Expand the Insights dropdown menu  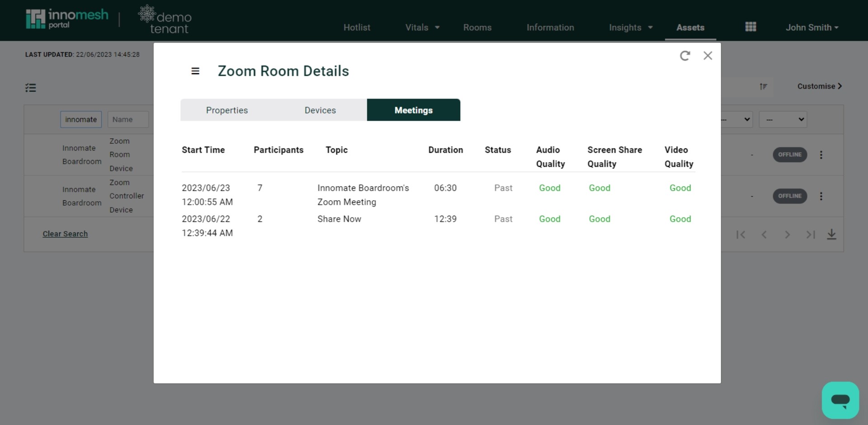point(631,28)
